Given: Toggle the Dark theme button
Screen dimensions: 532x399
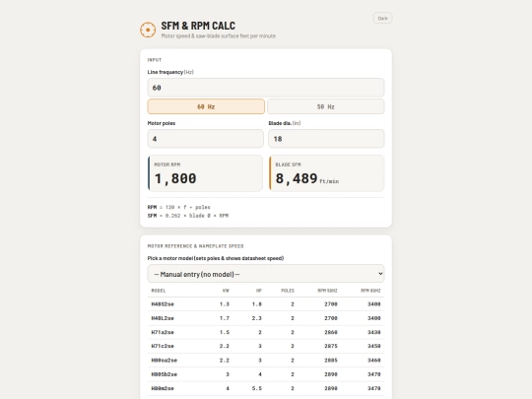Looking at the screenshot, I should pos(382,19).
